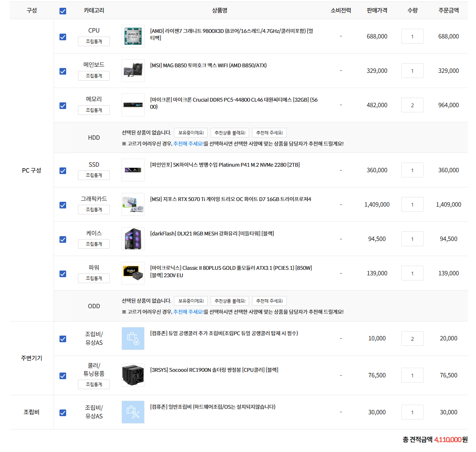476x452 pixels.
Task: View the RTX 5070 Ti graphics card image
Action: pos(133,204)
